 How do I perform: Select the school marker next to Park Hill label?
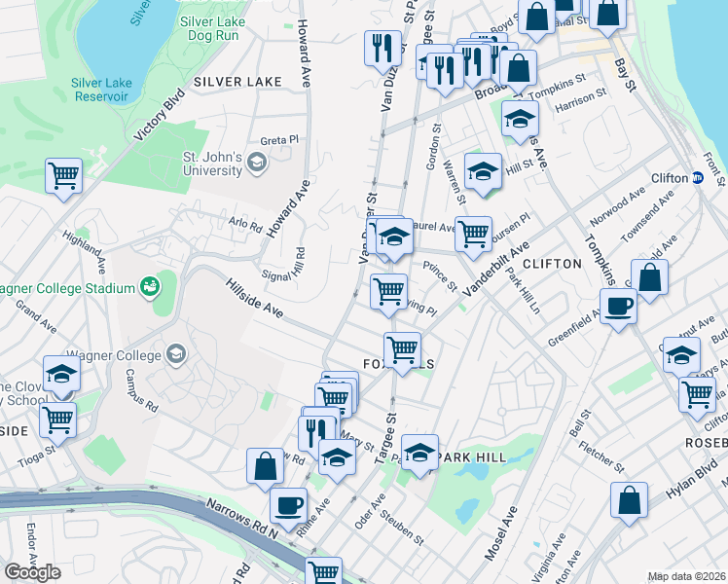pos(419,456)
